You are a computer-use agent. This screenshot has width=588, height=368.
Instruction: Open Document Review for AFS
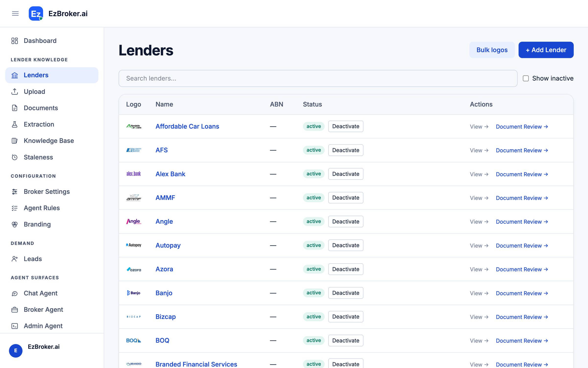tap(522, 150)
